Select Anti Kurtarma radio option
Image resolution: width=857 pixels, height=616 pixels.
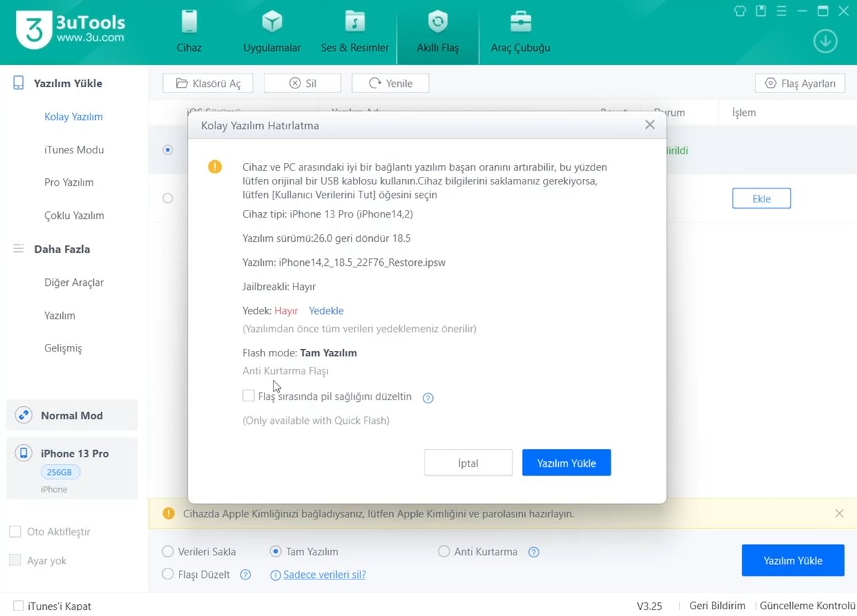(x=444, y=552)
